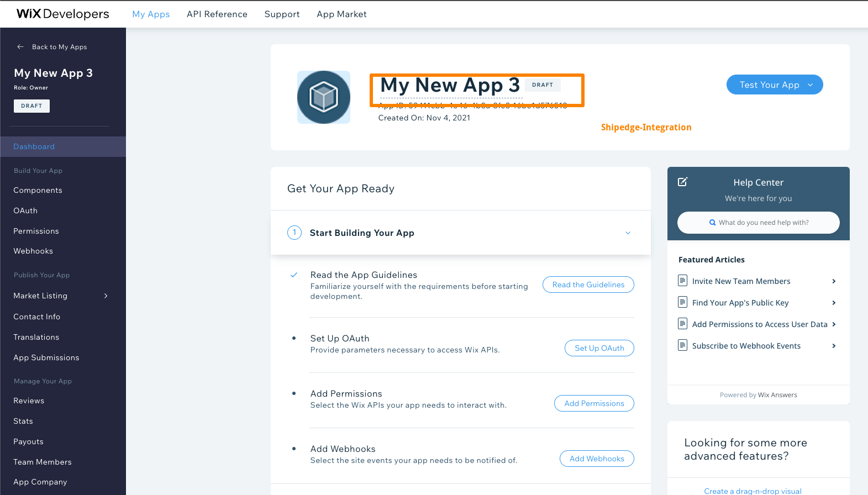
Task: Open arrow for Subscribe to Webhook Events
Action: pos(834,346)
